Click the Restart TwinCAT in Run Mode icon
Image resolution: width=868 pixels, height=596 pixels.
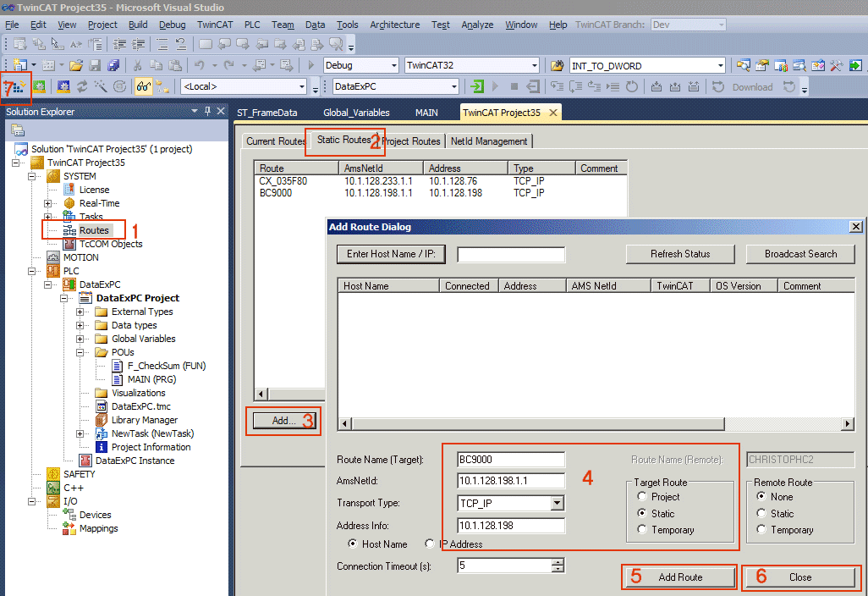point(39,86)
